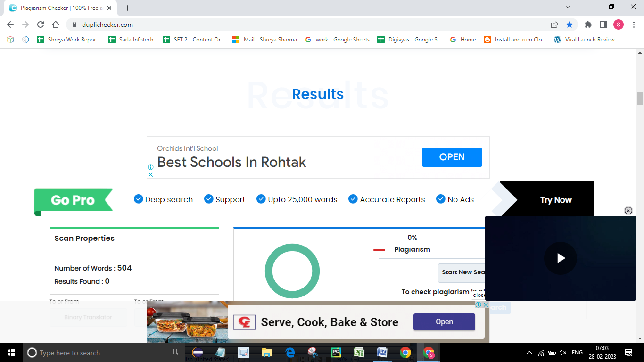Viewport: 644px width, 362px height.
Task: Open the Chrome three-dot menu
Action: pyautogui.click(x=634, y=25)
